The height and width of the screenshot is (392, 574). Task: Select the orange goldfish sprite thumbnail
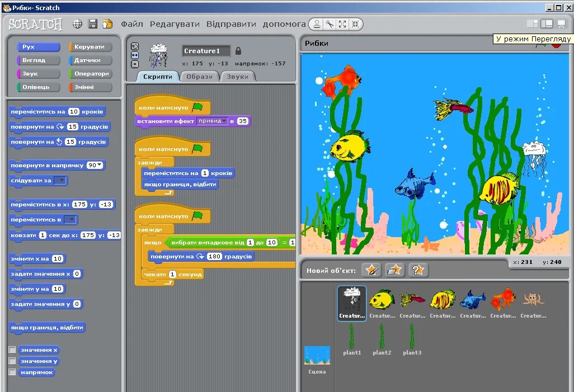503,304
